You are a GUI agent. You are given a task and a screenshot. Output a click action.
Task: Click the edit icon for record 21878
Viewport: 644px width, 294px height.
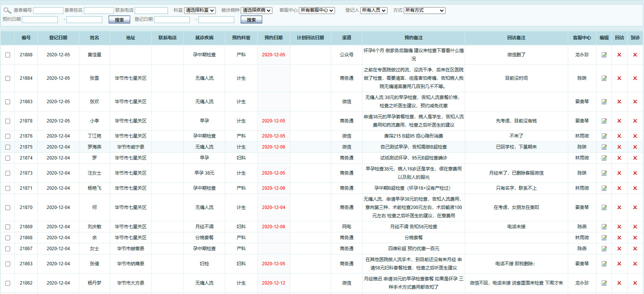coord(604,121)
